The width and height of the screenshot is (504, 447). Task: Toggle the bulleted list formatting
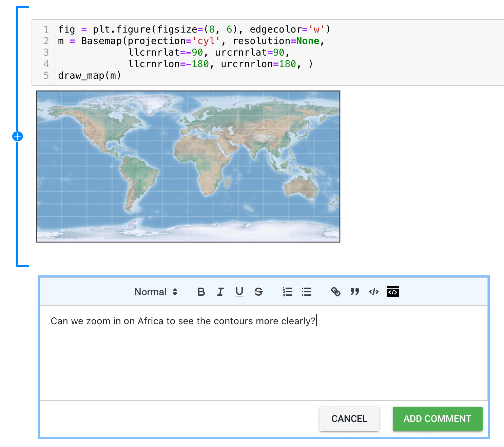pyautogui.click(x=306, y=292)
